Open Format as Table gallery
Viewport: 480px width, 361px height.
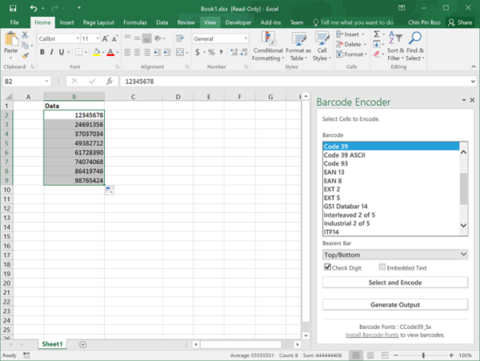298,46
